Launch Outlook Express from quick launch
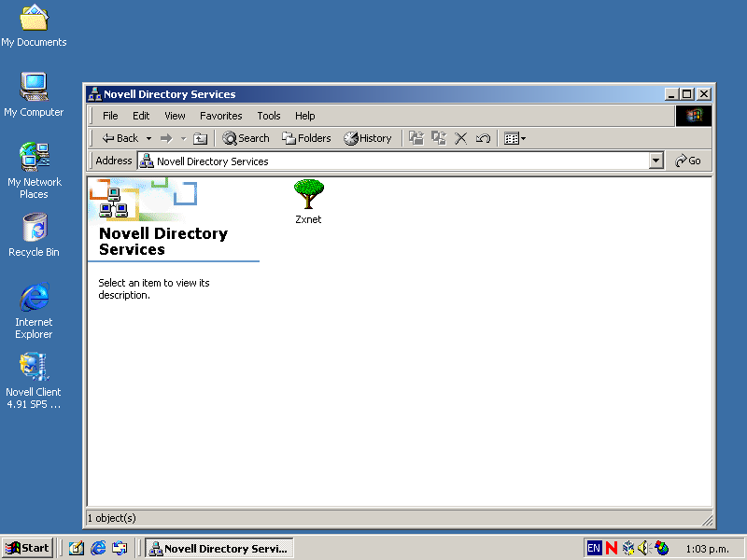 pyautogui.click(x=120, y=548)
